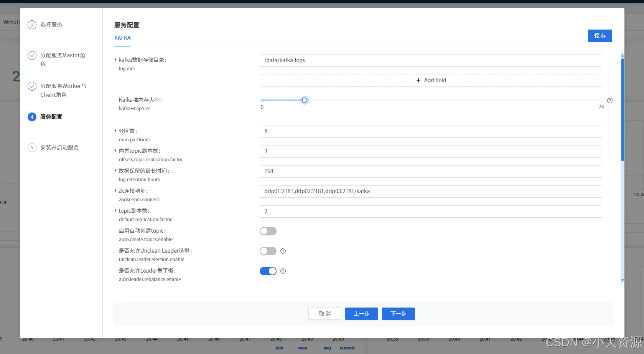This screenshot has width=644, height=354.
Task: Click the 是否允许Unclean Leader选举 label
Action: tap(155, 251)
